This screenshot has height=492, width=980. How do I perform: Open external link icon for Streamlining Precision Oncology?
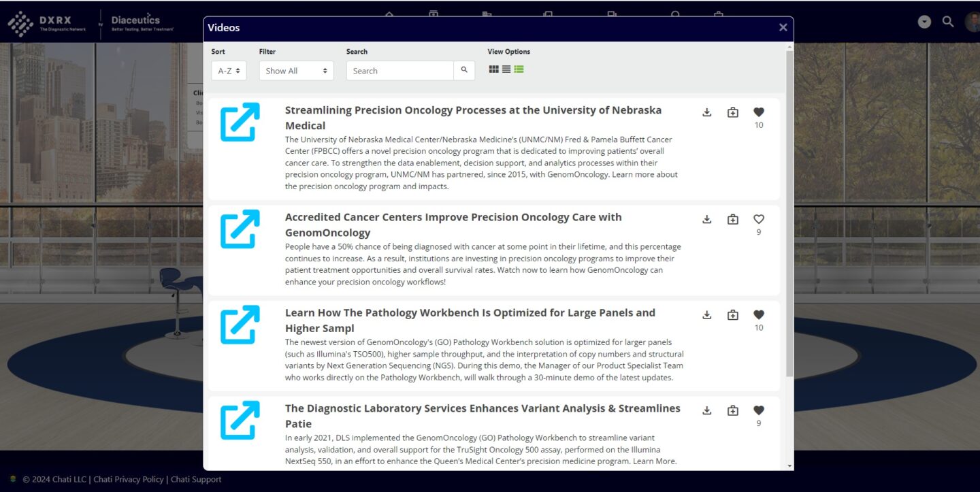coord(240,122)
